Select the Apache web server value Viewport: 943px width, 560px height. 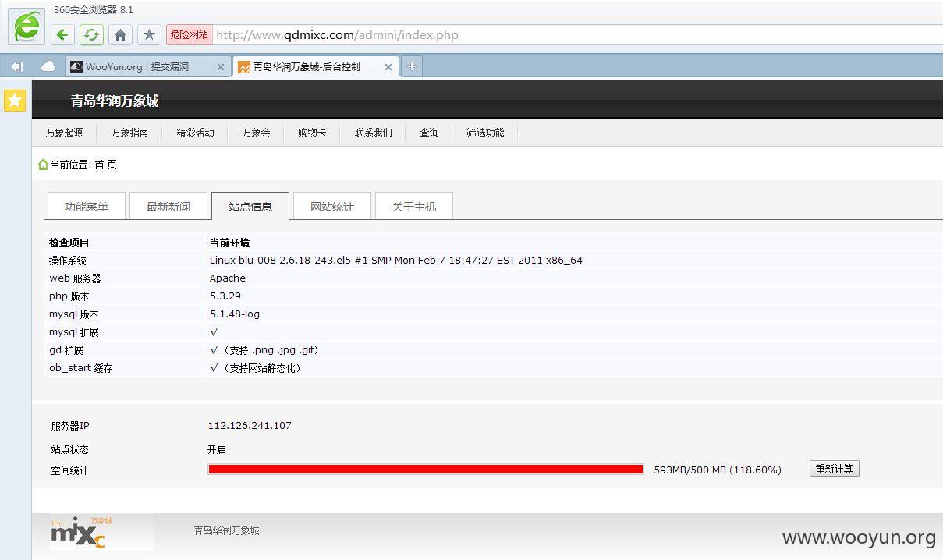228,278
